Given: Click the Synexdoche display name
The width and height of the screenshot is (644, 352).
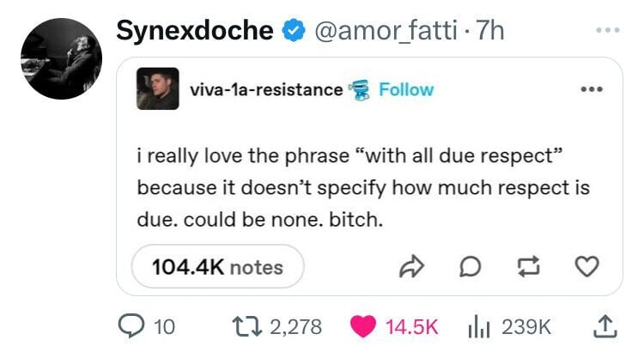Looking at the screenshot, I should pyautogui.click(x=194, y=32).
